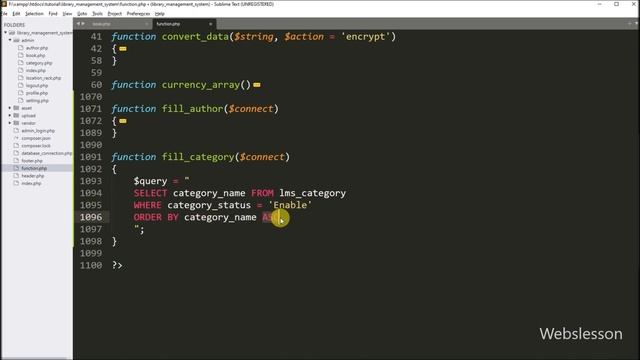640x360 pixels.
Task: Open composer.lock in the sidebar
Action: click(36, 146)
